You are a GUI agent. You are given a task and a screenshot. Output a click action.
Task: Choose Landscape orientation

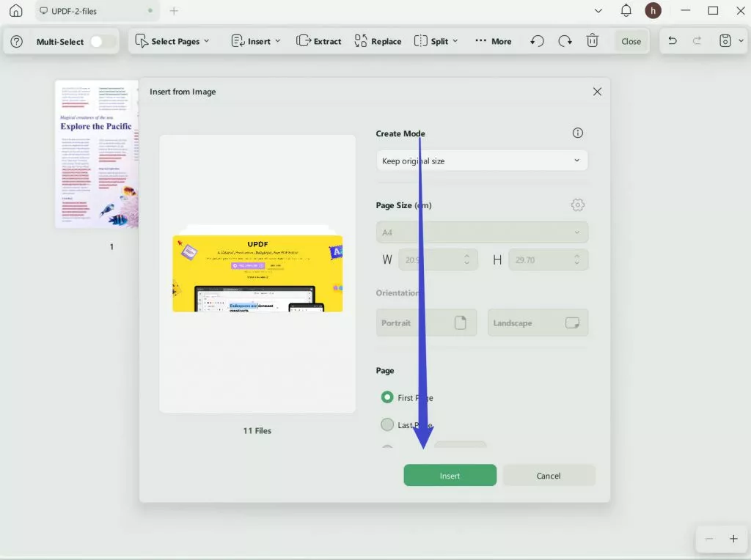click(x=538, y=323)
